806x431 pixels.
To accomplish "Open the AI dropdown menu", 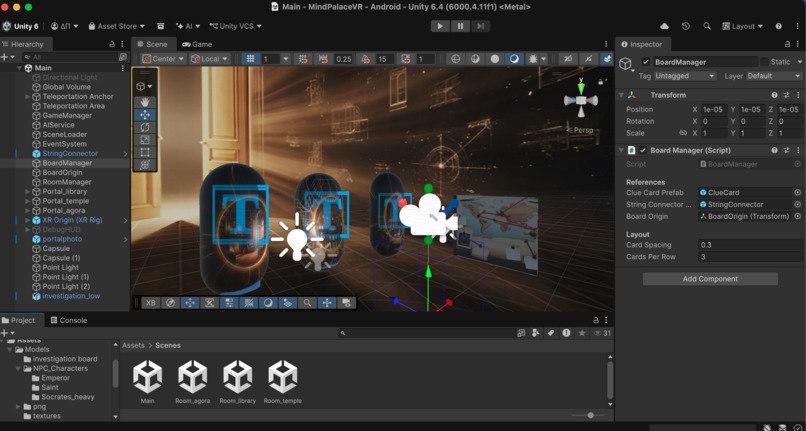I will 188,26.
